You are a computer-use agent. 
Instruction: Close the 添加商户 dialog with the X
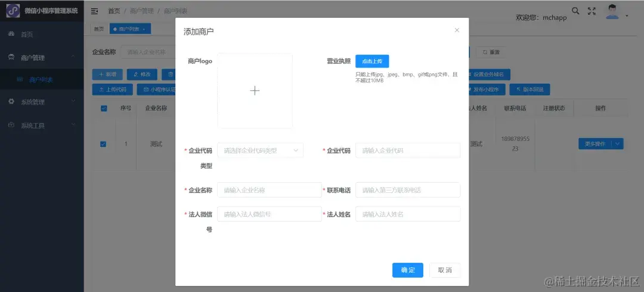(457, 30)
